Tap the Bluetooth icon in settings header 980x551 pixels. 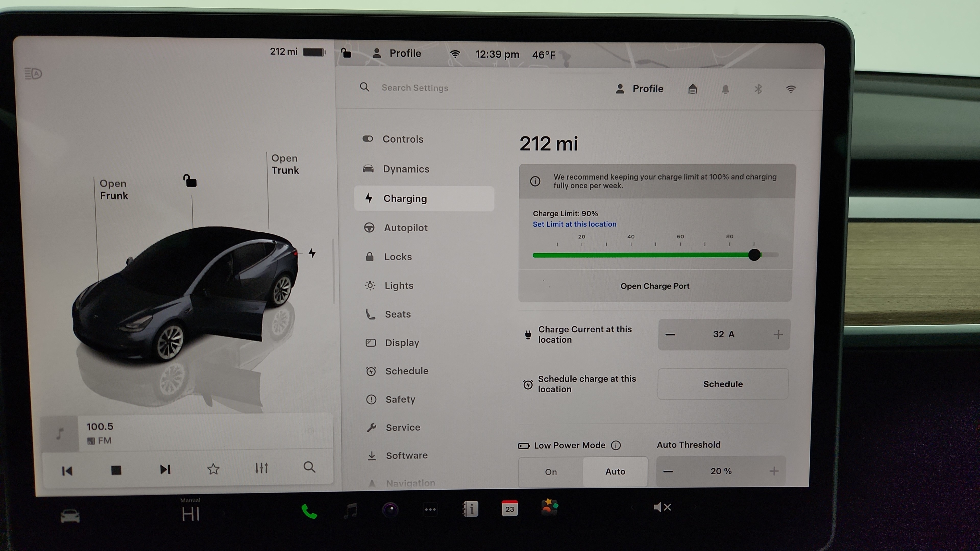point(758,89)
